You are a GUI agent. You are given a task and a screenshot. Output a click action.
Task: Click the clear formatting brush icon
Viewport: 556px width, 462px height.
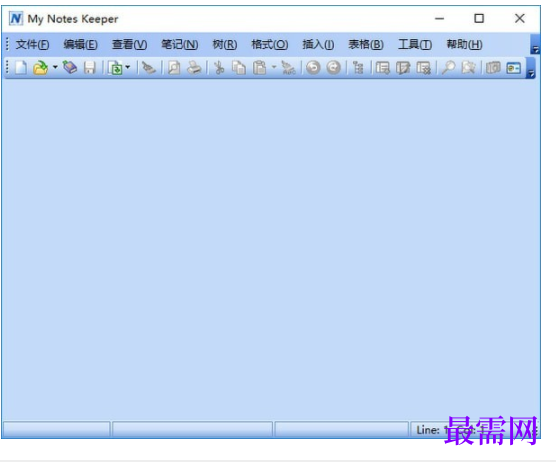288,67
